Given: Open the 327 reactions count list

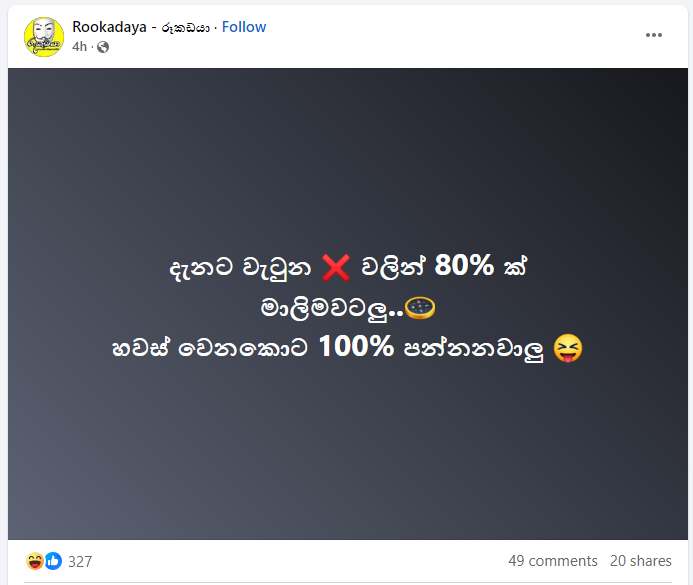Looking at the screenshot, I should point(80,561).
